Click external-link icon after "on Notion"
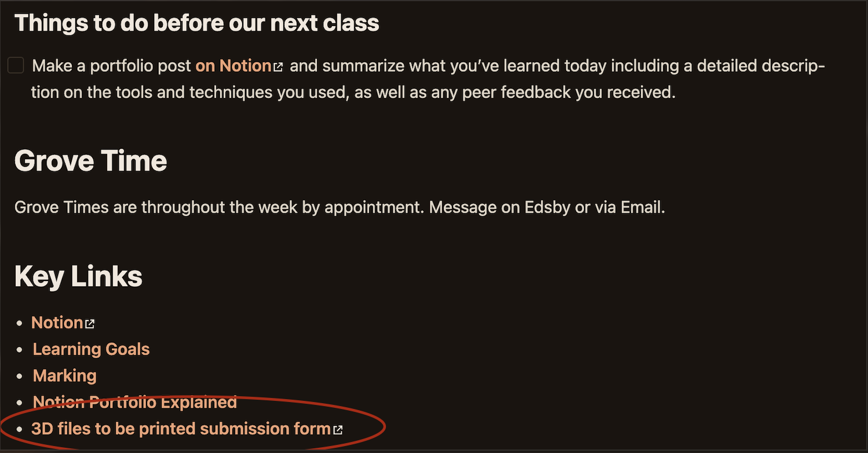The height and width of the screenshot is (453, 868). coord(278,67)
